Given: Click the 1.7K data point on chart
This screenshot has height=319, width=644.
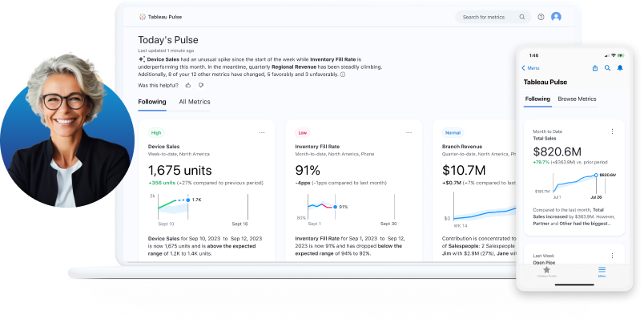Looking at the screenshot, I should coord(187,200).
